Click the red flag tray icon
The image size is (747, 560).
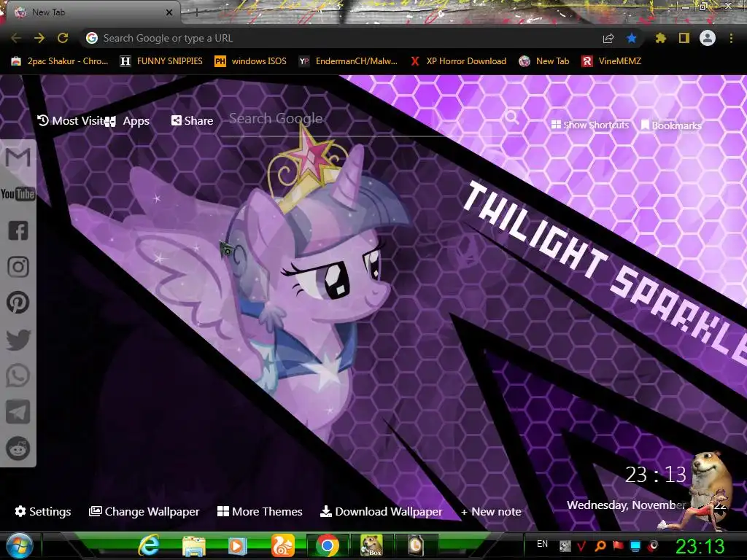pos(618,546)
